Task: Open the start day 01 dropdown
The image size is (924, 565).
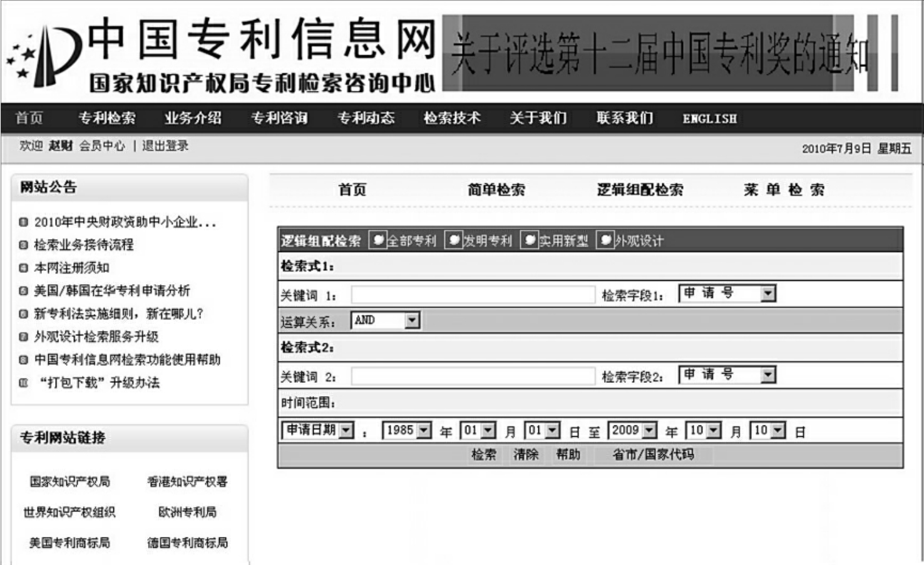Action: (x=542, y=430)
